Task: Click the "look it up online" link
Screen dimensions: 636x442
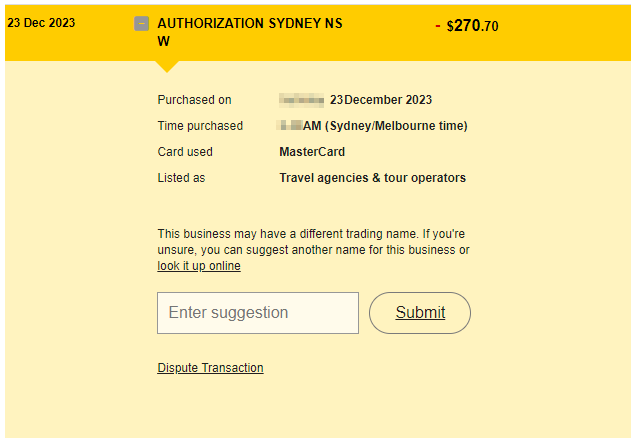Action: coord(199,266)
